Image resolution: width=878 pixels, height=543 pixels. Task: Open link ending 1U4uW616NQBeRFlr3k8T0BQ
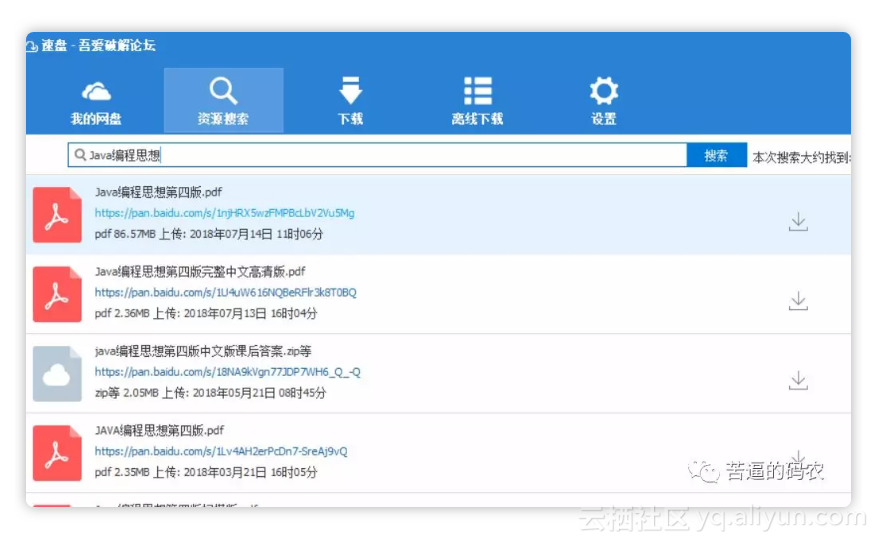pos(226,293)
